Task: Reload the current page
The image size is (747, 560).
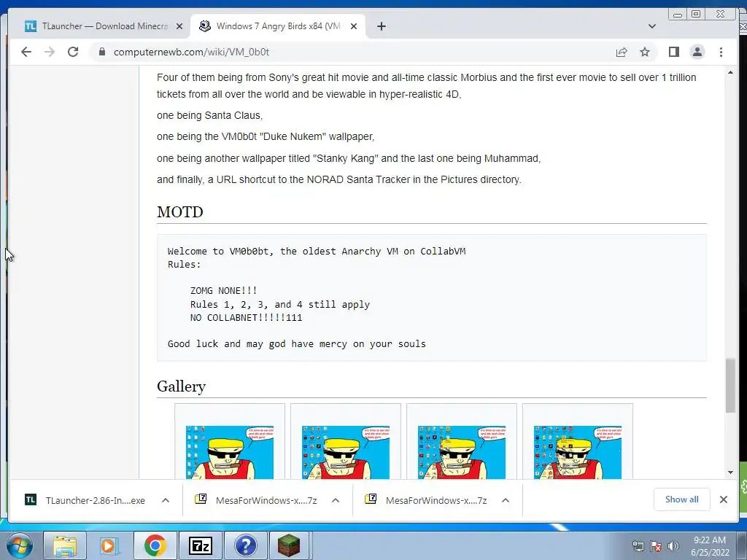Action: [x=73, y=52]
